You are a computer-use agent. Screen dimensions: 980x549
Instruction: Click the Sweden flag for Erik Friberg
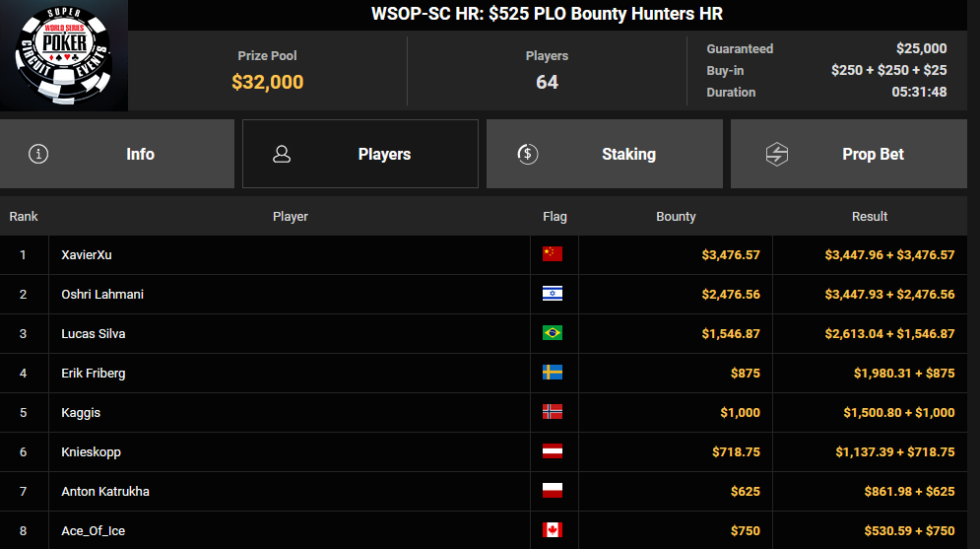click(553, 373)
